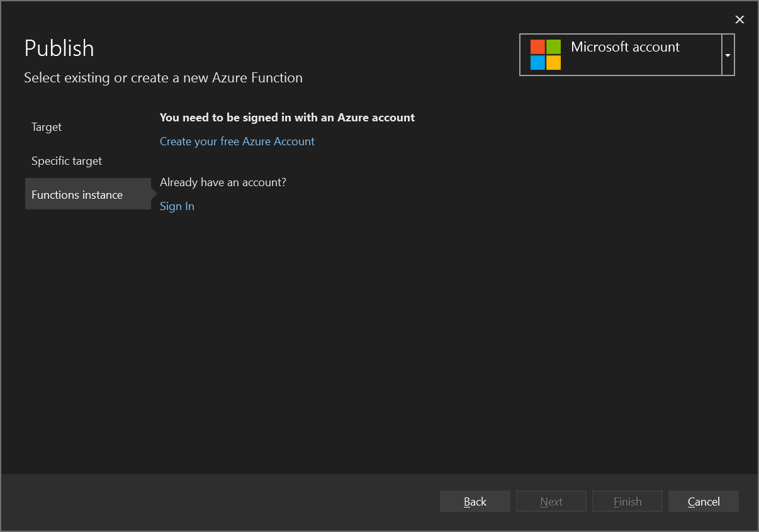This screenshot has width=759, height=532.
Task: Click the Microsoft four-square logo icon
Action: pyautogui.click(x=545, y=54)
